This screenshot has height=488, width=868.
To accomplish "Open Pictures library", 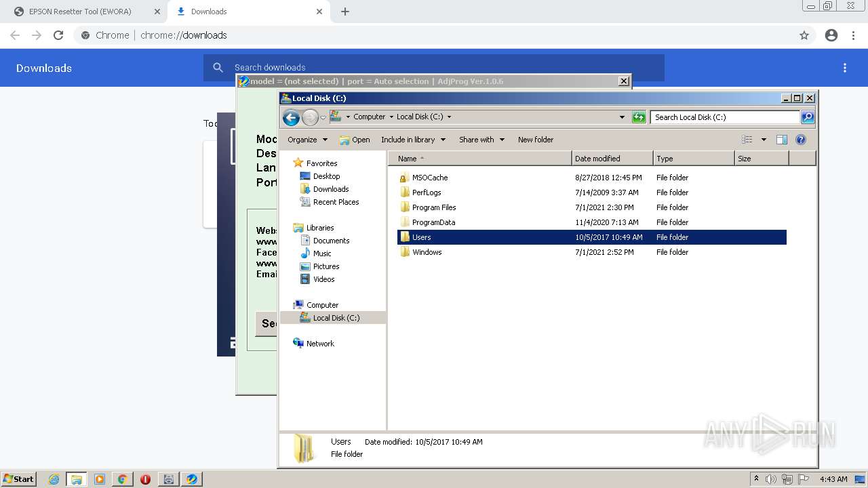I will point(326,266).
